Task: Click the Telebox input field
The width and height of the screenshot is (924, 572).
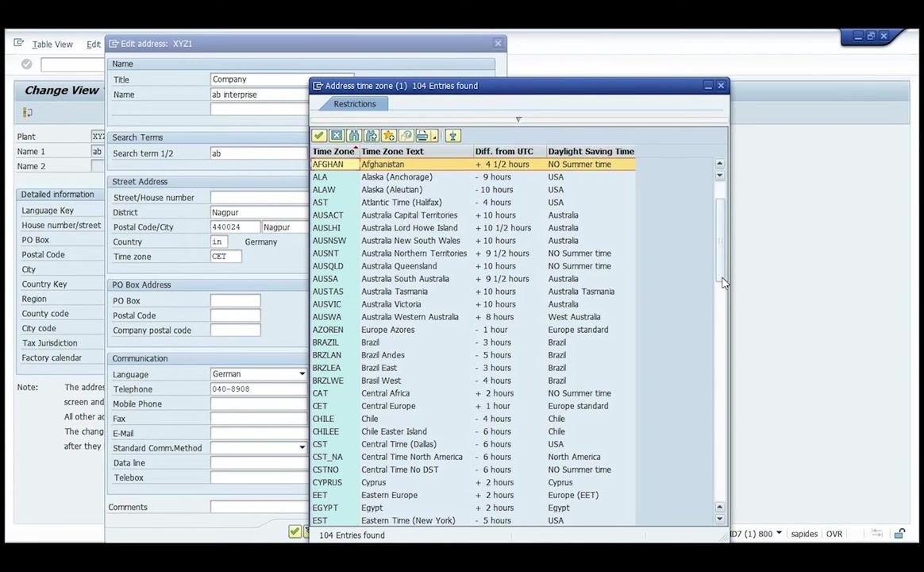Action: (x=260, y=477)
